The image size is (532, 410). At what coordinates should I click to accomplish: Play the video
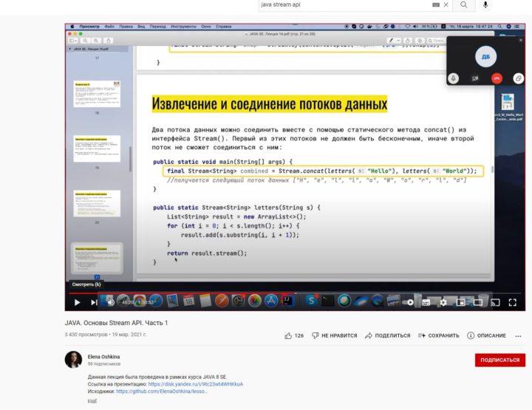coord(77,302)
